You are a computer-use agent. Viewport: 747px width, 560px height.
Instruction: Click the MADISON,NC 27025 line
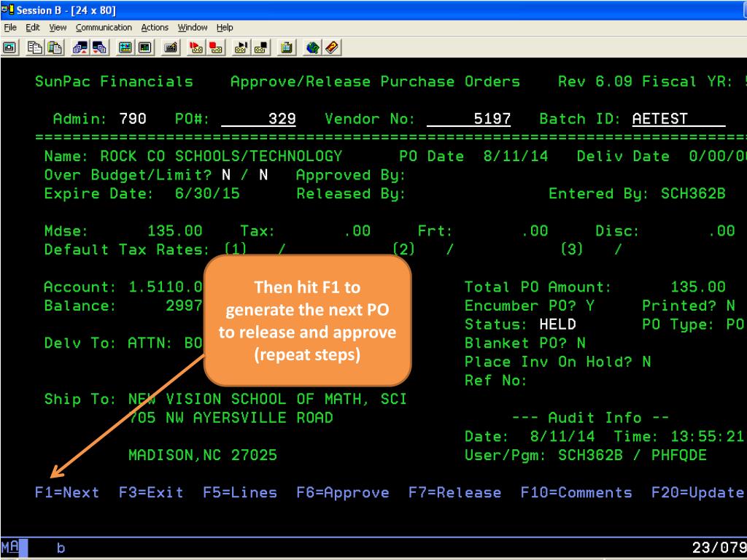point(203,455)
